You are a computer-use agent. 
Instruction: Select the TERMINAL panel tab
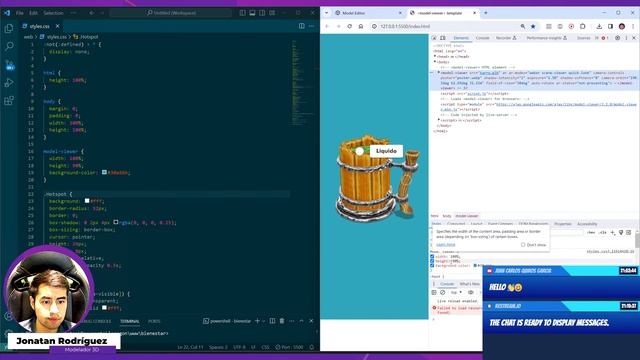pyautogui.click(x=130, y=321)
